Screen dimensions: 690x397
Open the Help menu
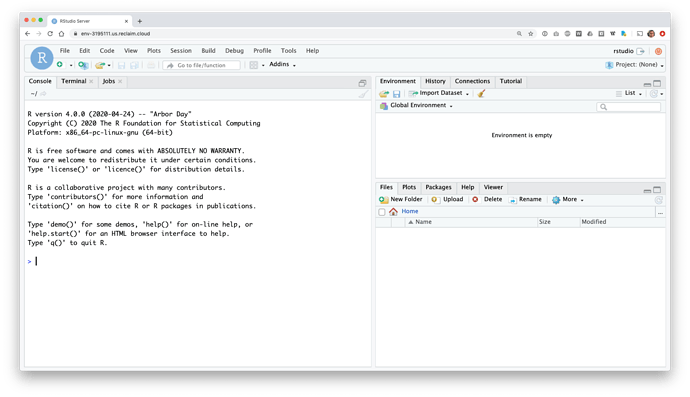point(312,51)
